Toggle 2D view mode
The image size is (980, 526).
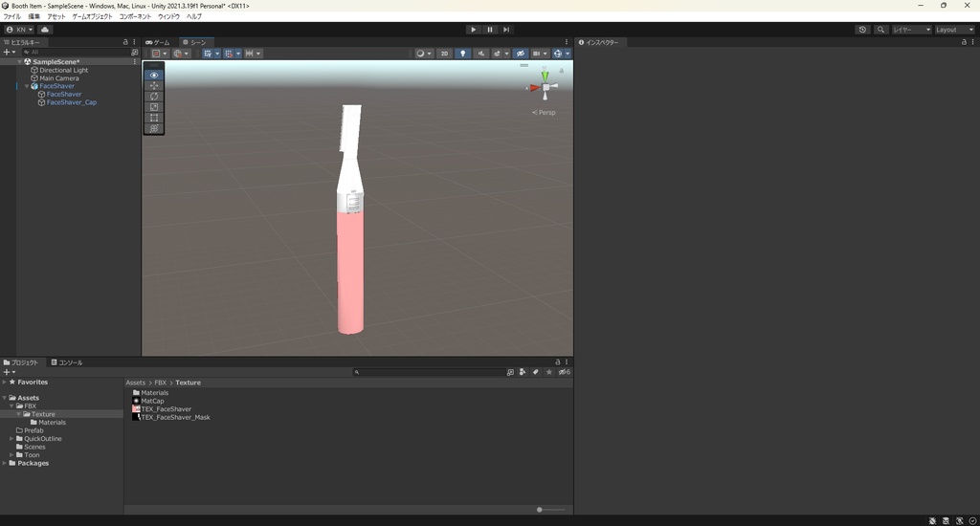tap(444, 54)
